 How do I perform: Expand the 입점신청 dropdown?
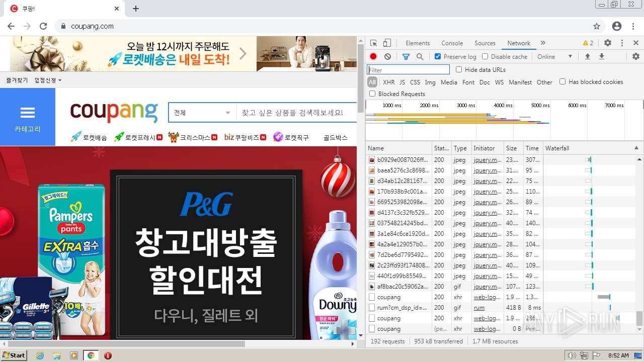point(48,80)
